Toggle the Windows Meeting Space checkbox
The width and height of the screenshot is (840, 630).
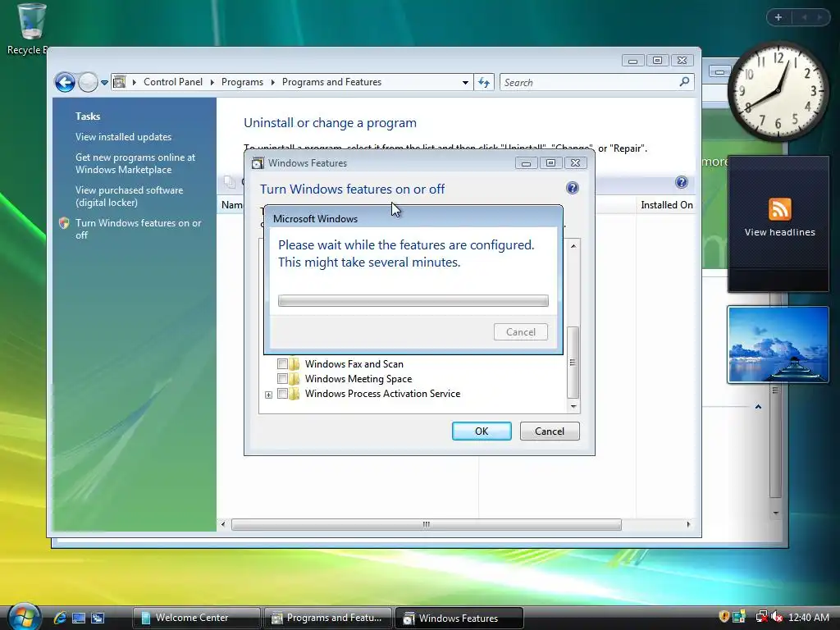pos(282,379)
